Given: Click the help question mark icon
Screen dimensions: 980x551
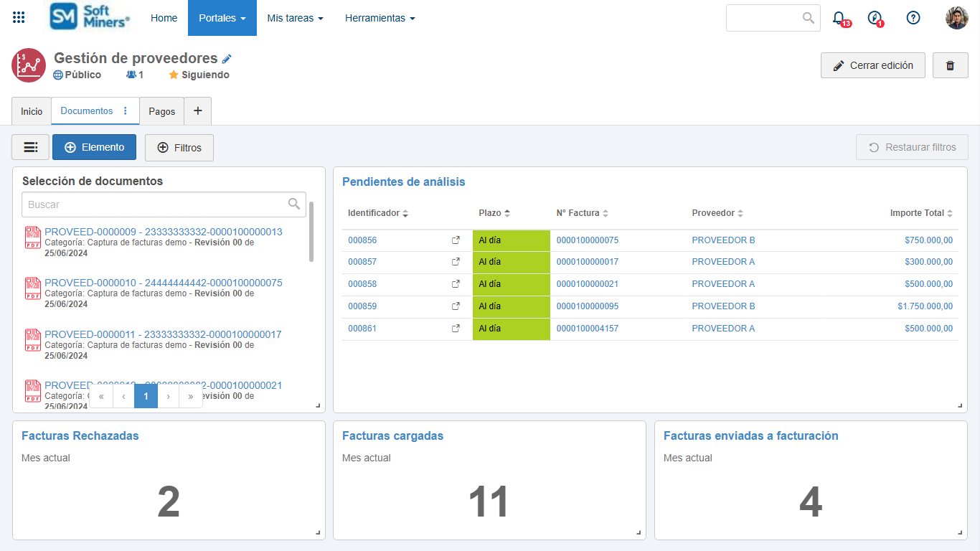Looking at the screenshot, I should (913, 18).
